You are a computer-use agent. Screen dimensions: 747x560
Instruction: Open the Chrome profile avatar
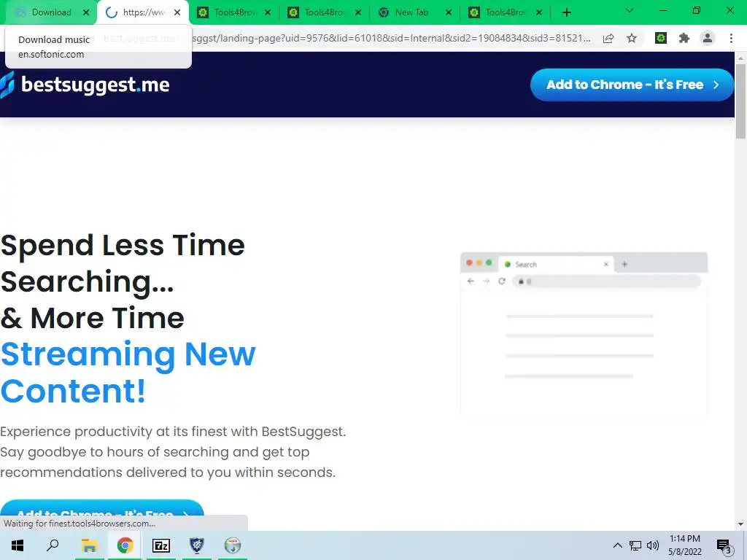pos(708,38)
